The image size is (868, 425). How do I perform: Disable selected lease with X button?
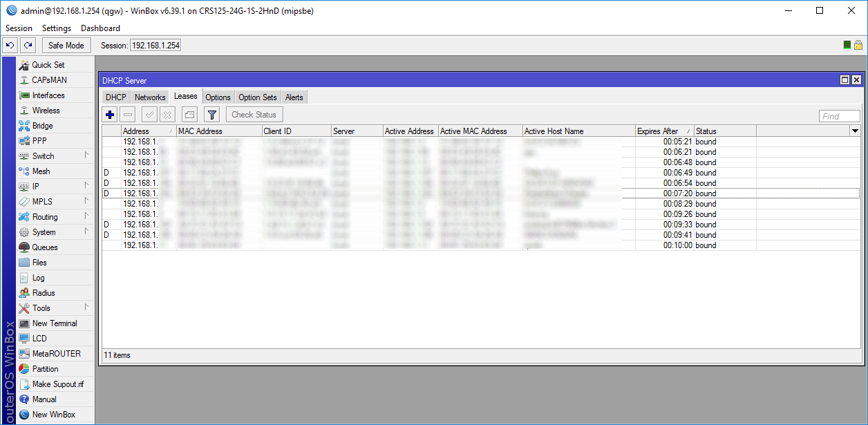coord(167,115)
